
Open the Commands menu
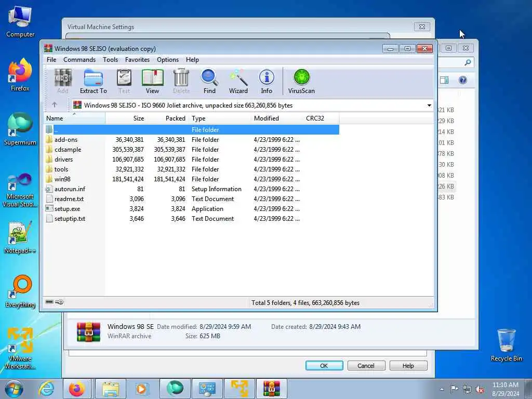pyautogui.click(x=79, y=60)
